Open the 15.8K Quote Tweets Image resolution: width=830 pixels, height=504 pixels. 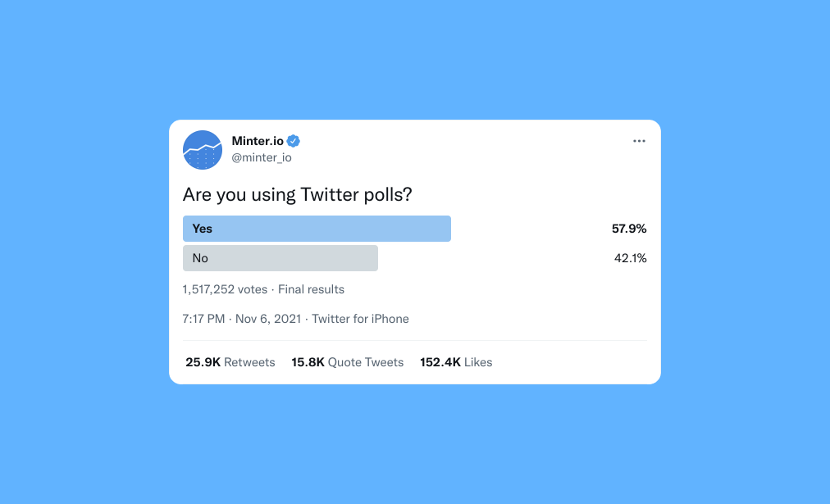(347, 361)
